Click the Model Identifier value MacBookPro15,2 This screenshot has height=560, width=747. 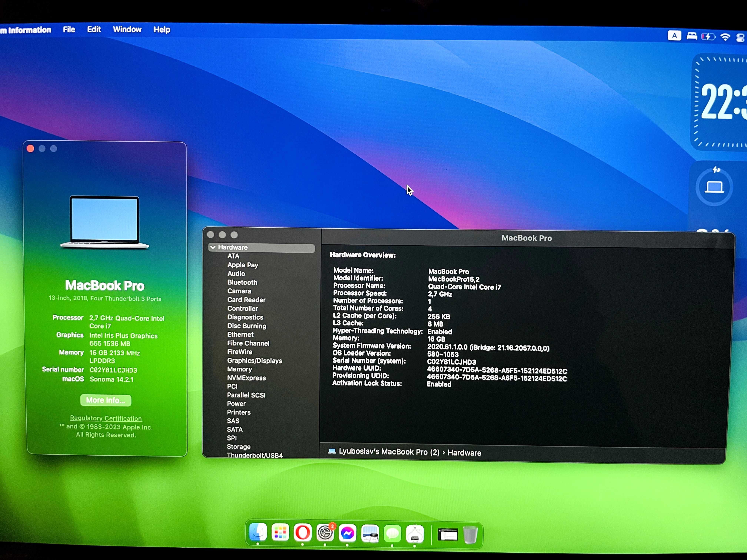pos(454,279)
